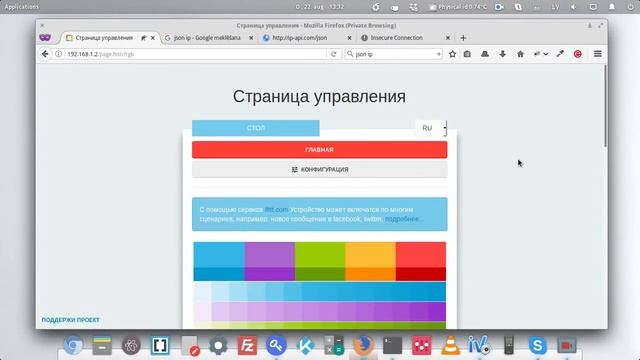Activate the eyedropper color picker tool
The height and width of the screenshot is (360, 640).
click(x=560, y=54)
